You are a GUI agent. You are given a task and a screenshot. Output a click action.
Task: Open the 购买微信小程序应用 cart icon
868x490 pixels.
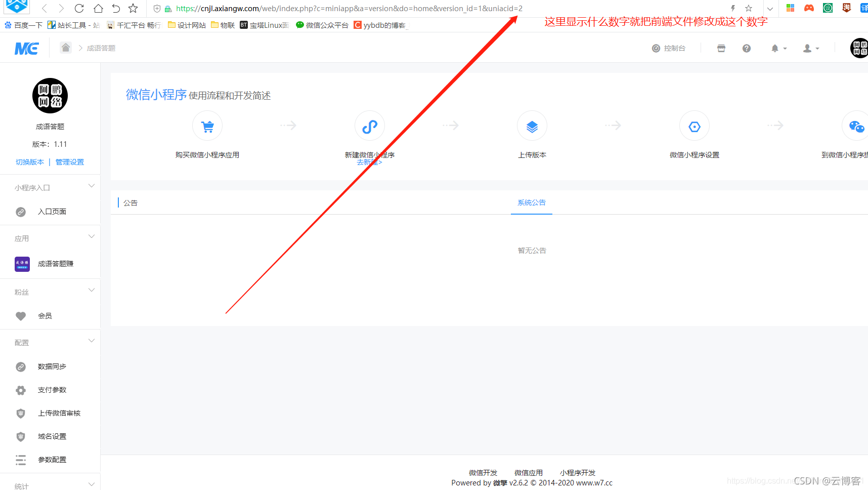click(207, 126)
